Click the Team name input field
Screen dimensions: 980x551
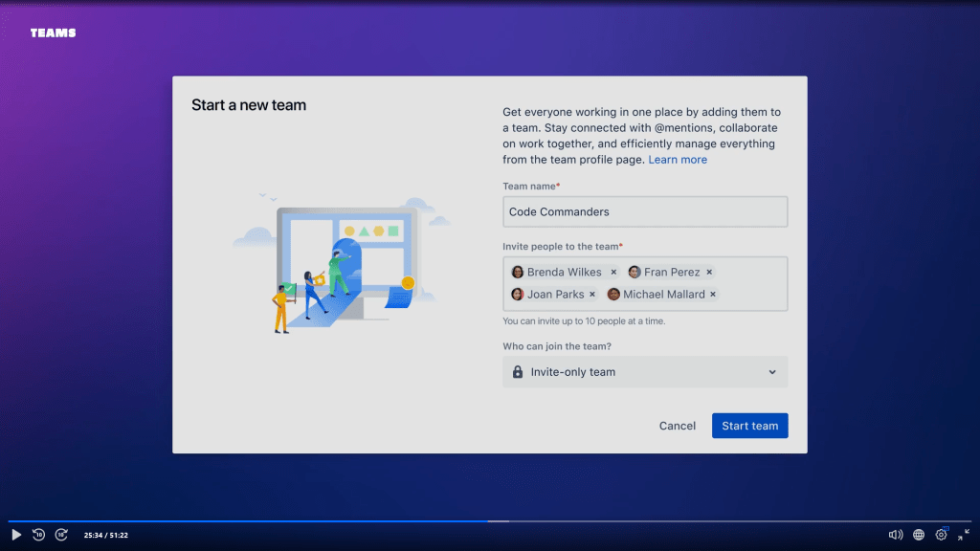pos(644,211)
